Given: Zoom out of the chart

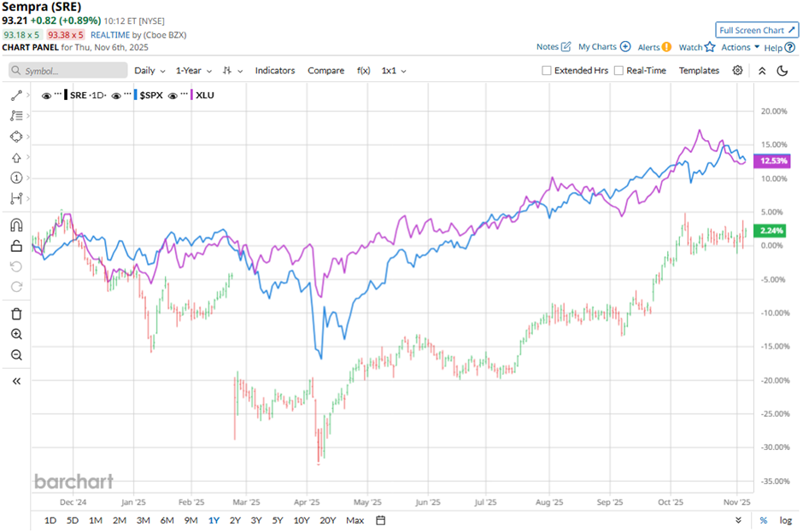Looking at the screenshot, I should pyautogui.click(x=16, y=354).
